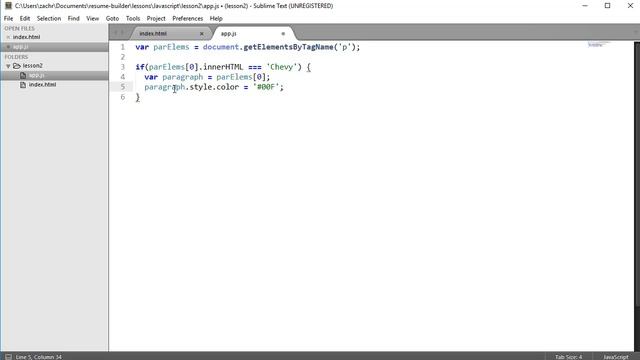Viewport: 640px width, 360px height.
Task: Open the File menu
Action: tap(9, 18)
